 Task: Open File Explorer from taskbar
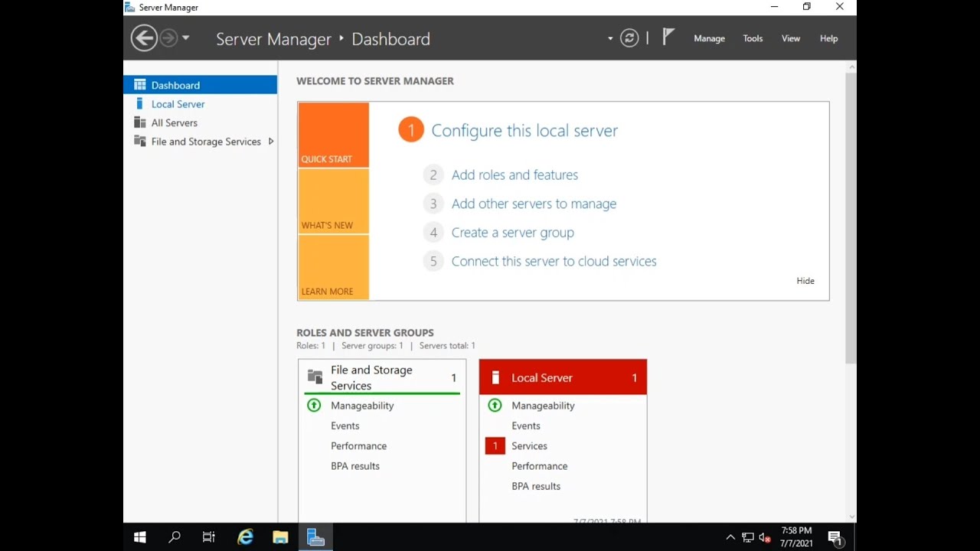coord(280,537)
